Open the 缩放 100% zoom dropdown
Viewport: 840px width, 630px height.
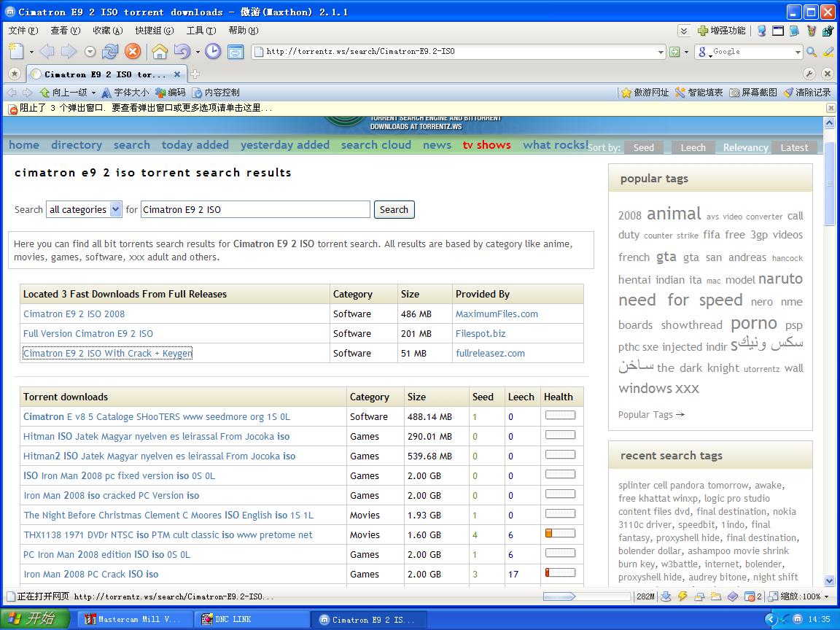coord(825,596)
